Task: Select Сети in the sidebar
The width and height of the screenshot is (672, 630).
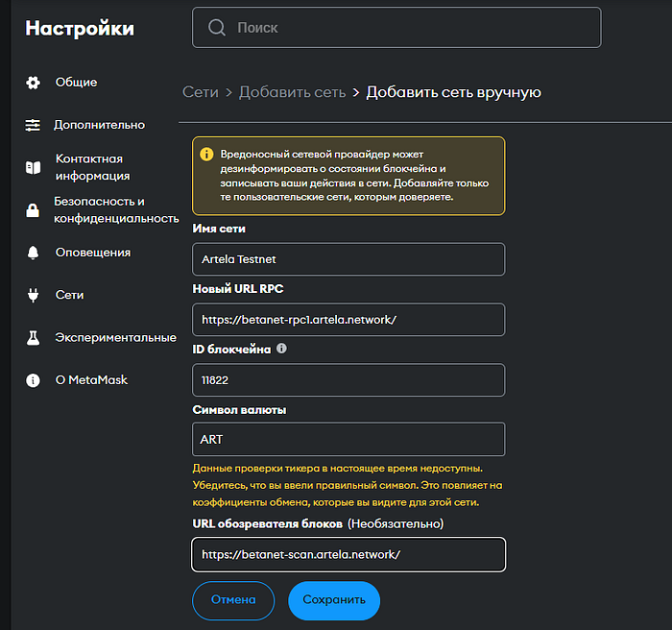Action: pyautogui.click(x=69, y=295)
